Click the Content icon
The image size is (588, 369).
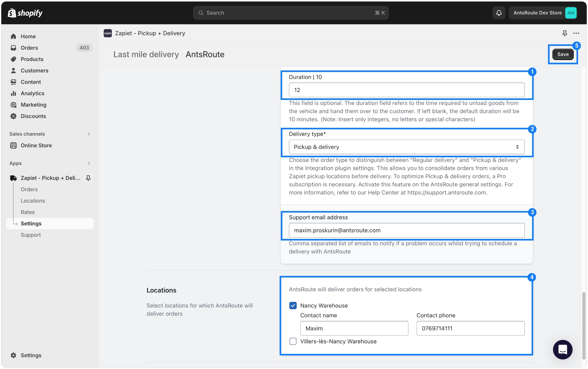(13, 82)
